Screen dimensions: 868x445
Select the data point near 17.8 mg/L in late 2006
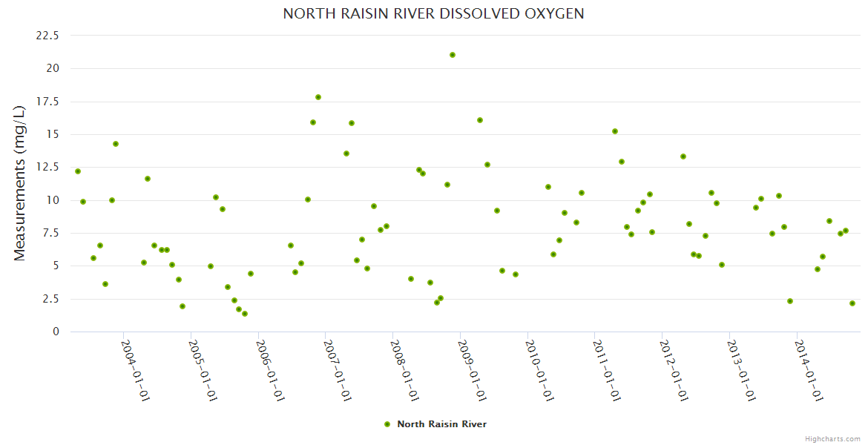pyautogui.click(x=318, y=97)
